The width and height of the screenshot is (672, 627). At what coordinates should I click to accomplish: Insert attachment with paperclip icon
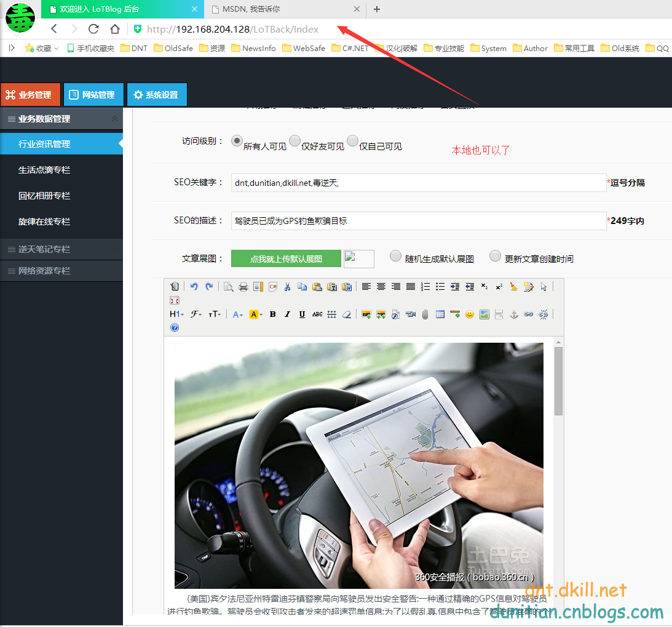pyautogui.click(x=425, y=314)
